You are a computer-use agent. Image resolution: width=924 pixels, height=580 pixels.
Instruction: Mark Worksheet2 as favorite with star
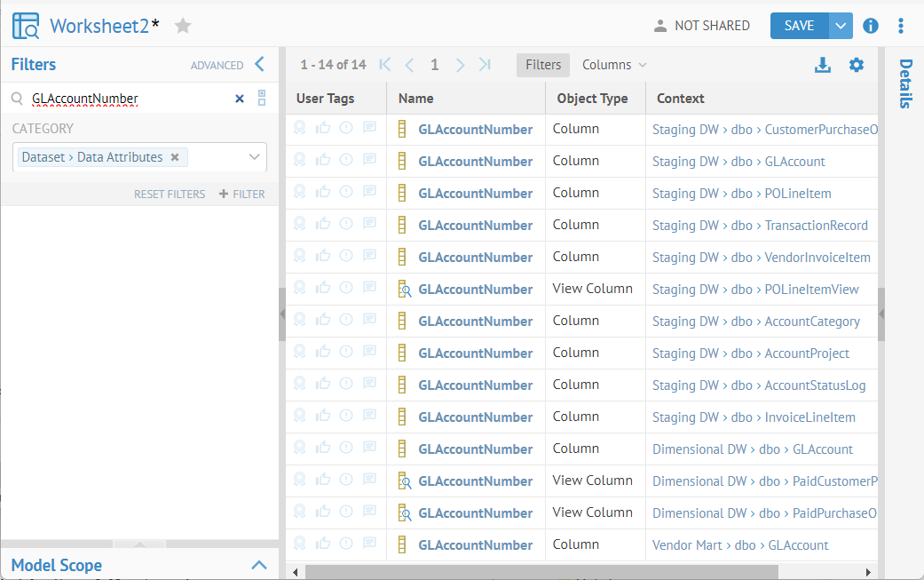click(183, 26)
